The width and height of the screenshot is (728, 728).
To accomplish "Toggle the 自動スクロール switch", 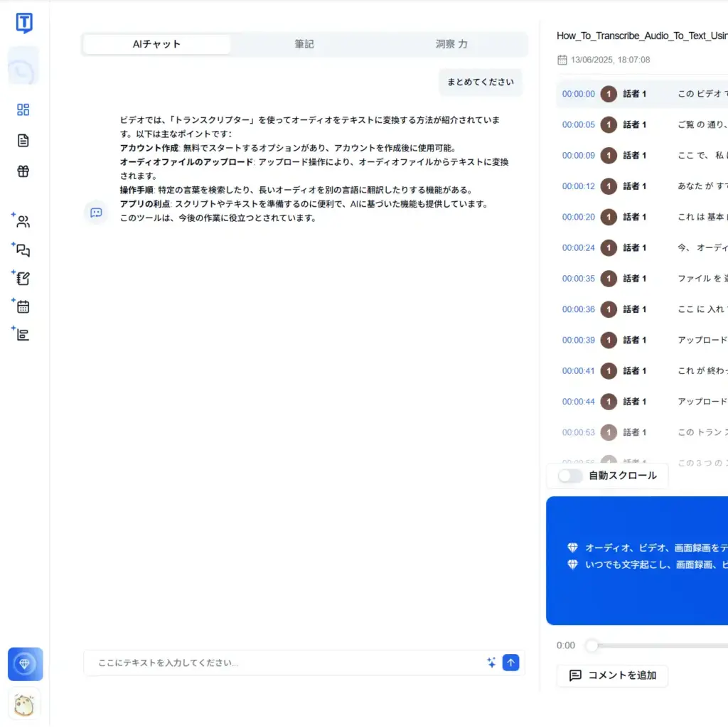I will [x=569, y=476].
